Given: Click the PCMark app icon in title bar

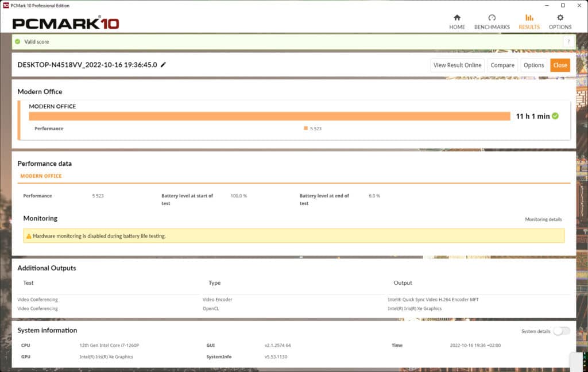Looking at the screenshot, I should coord(6,6).
